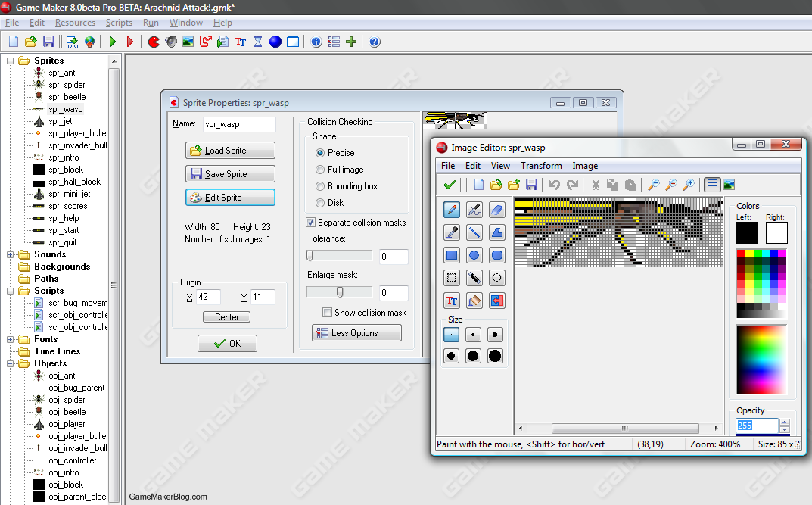Open Global Game Settings from the toolbar
The width and height of the screenshot is (812, 505).
334,42
